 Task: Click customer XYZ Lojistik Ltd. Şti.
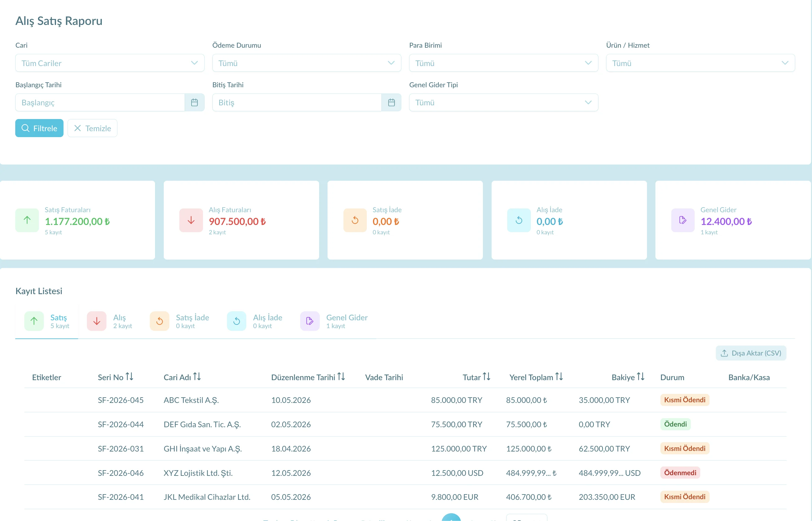pyautogui.click(x=198, y=473)
